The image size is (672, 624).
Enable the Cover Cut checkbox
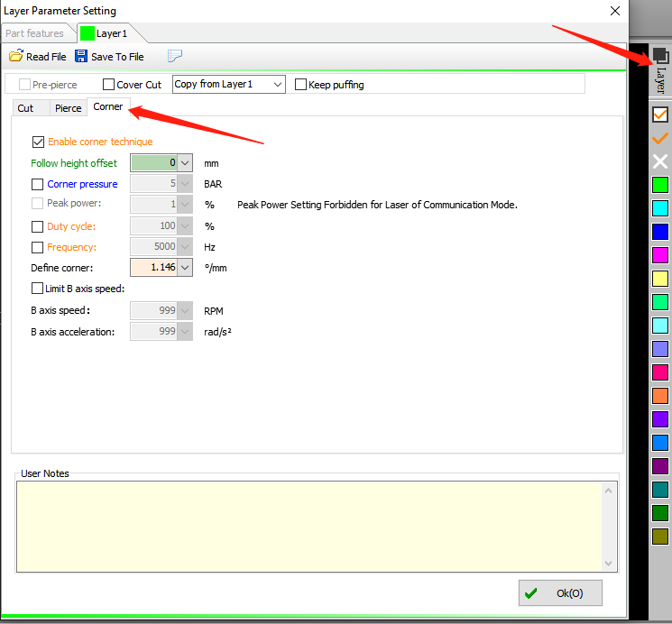tap(108, 85)
